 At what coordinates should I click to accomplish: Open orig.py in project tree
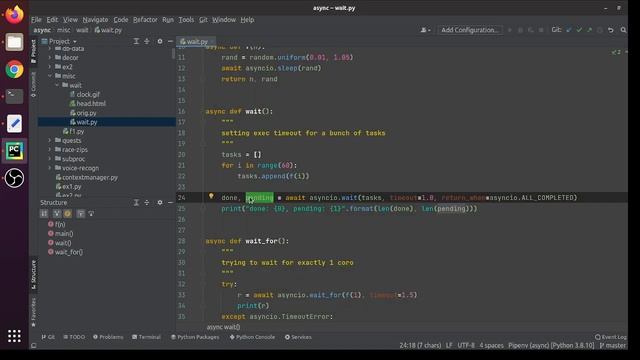[83, 113]
